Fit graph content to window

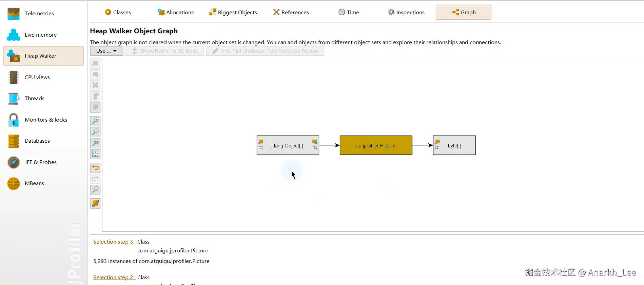click(95, 154)
